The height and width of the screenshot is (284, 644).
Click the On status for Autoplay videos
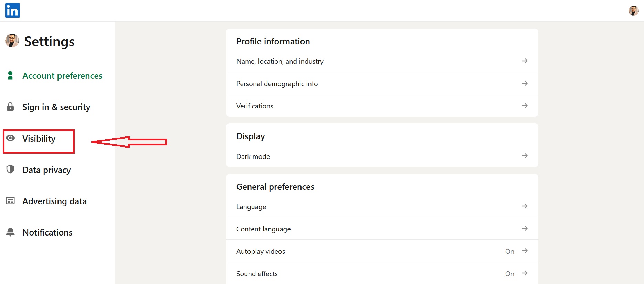click(510, 251)
